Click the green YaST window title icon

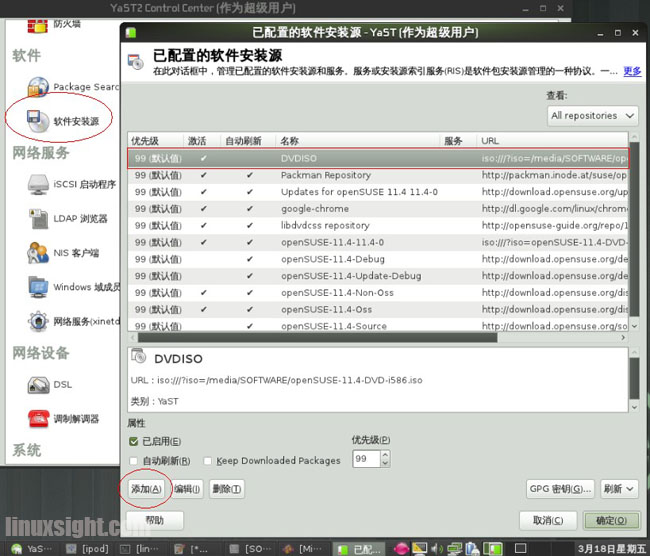[131, 32]
